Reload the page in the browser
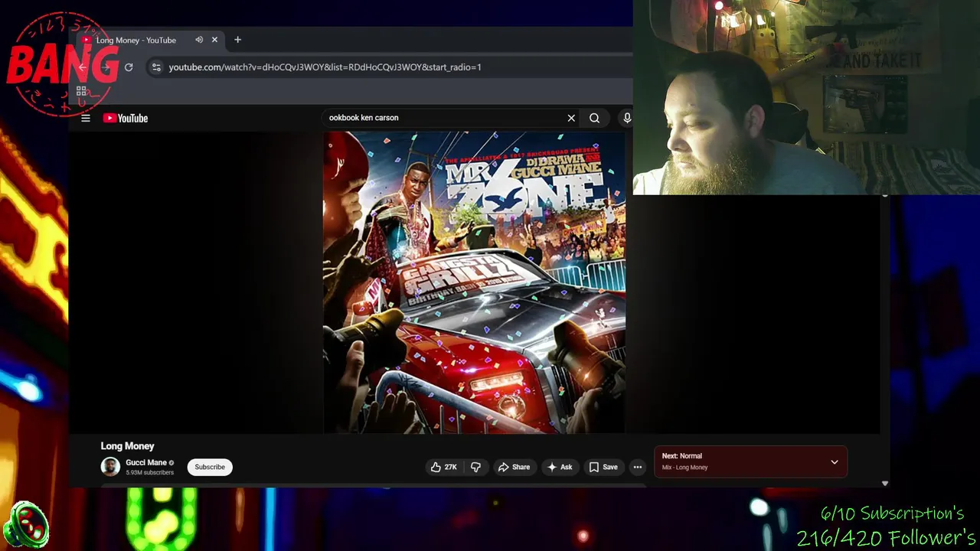The width and height of the screenshot is (980, 551). tap(129, 67)
